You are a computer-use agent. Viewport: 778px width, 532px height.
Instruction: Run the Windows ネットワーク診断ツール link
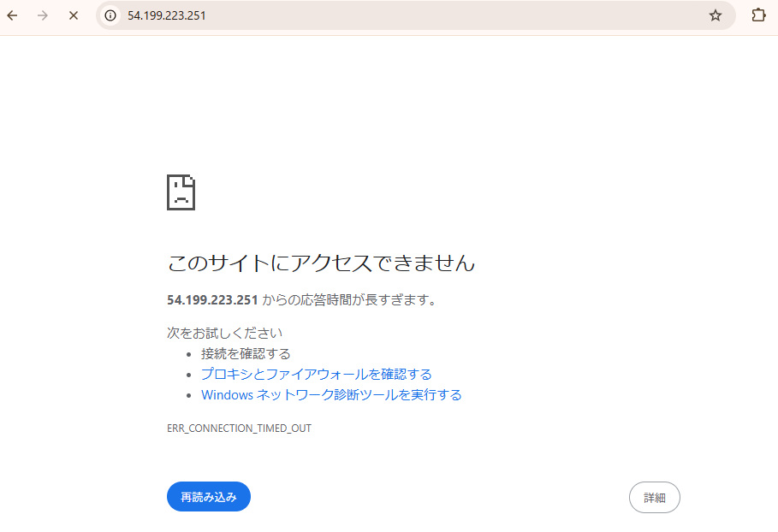click(x=330, y=394)
